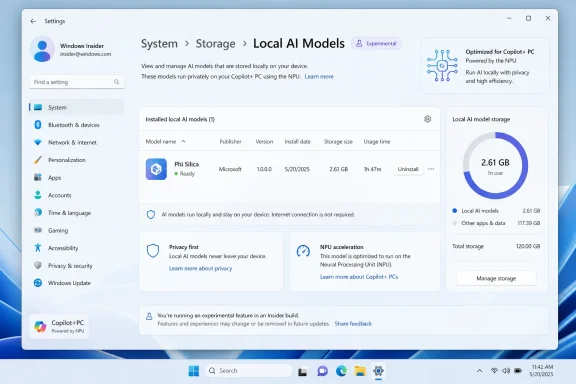The height and width of the screenshot is (384, 576).
Task: Click the NPU chip icon in Optimized card
Action: click(442, 65)
